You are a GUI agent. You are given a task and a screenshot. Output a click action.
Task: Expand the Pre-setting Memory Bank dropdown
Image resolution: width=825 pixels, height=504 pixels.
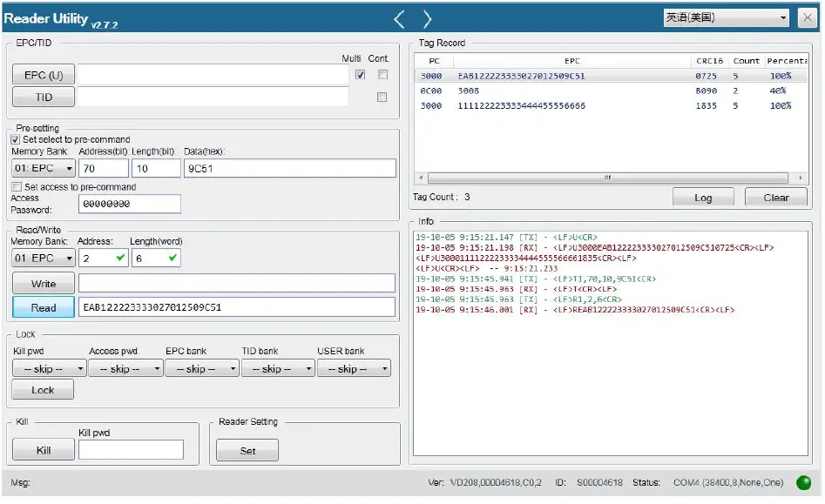coord(43,168)
